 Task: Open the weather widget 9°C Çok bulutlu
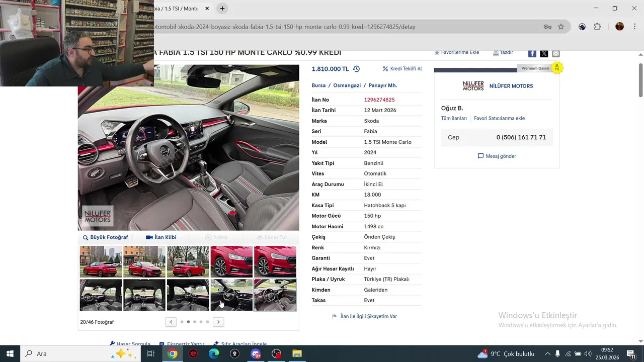tap(506, 353)
